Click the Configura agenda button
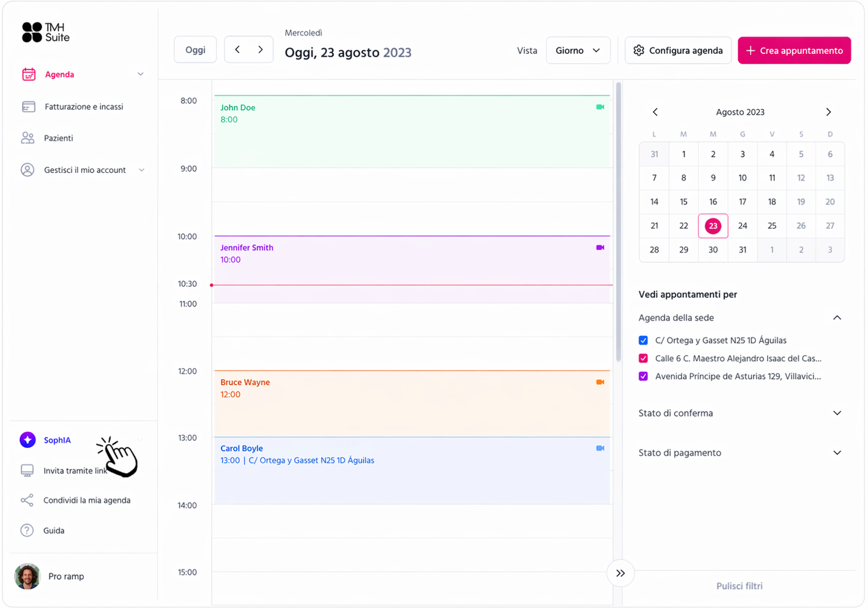 [x=678, y=50]
